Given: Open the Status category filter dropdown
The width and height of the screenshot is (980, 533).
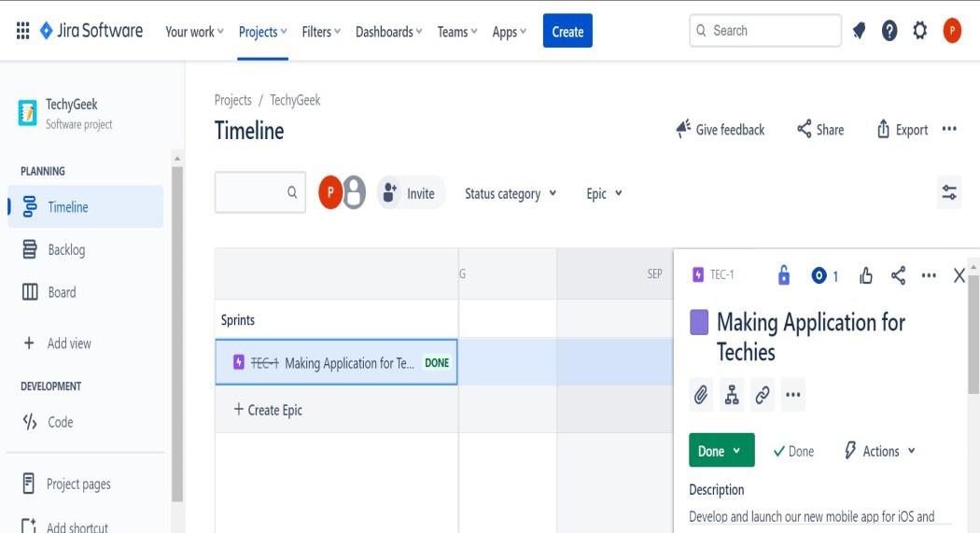Looking at the screenshot, I should click(511, 194).
